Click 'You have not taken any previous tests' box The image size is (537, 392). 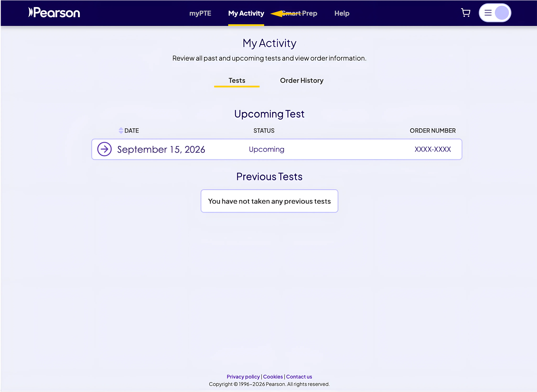pyautogui.click(x=269, y=201)
